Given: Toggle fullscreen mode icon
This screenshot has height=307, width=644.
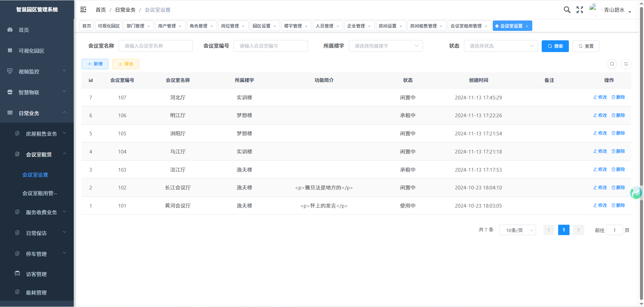Looking at the screenshot, I should click(x=580, y=10).
